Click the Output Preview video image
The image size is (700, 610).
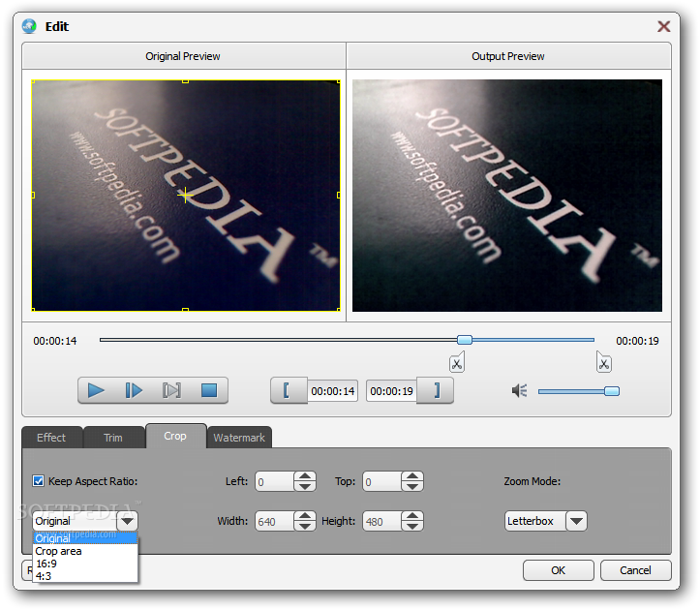click(507, 196)
